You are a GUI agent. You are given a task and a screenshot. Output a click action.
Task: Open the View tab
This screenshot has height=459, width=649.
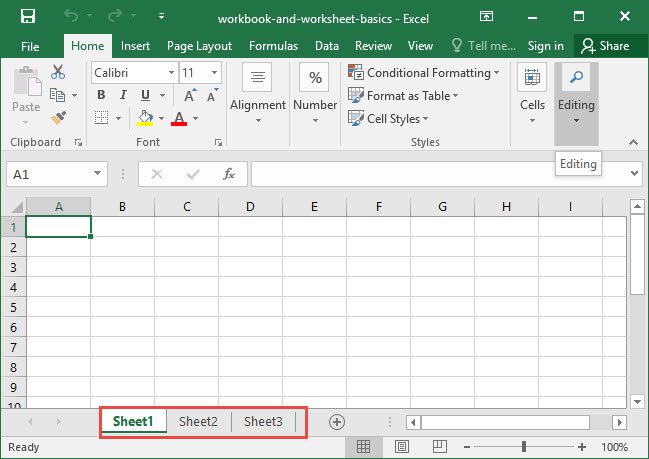coord(420,46)
